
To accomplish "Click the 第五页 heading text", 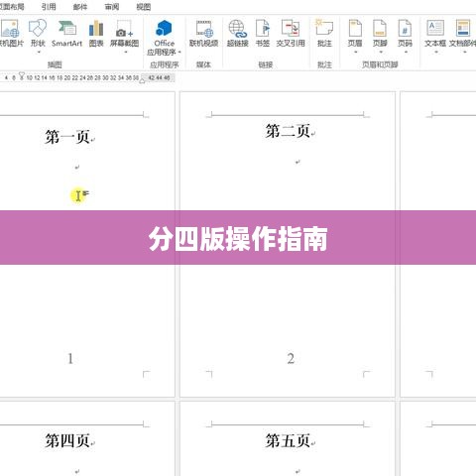I will coord(288,440).
